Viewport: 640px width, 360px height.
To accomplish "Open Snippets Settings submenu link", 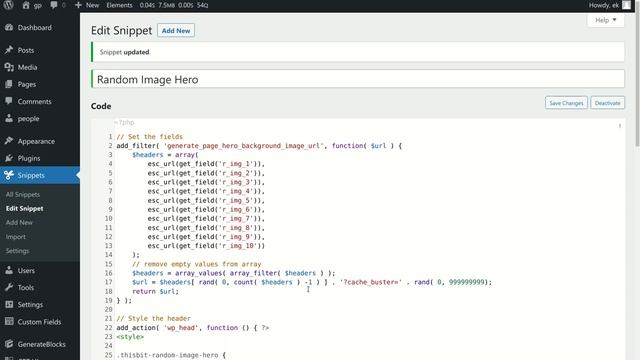I will [x=17, y=251].
